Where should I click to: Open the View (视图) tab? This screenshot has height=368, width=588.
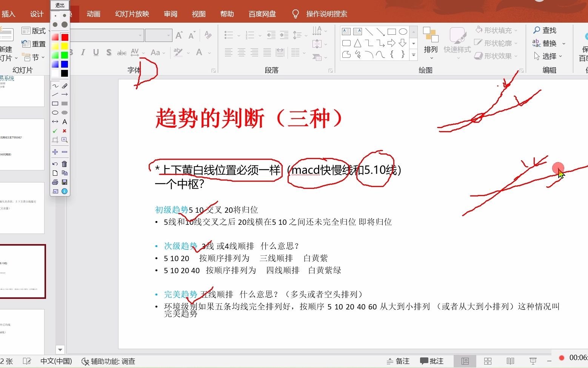click(x=199, y=14)
